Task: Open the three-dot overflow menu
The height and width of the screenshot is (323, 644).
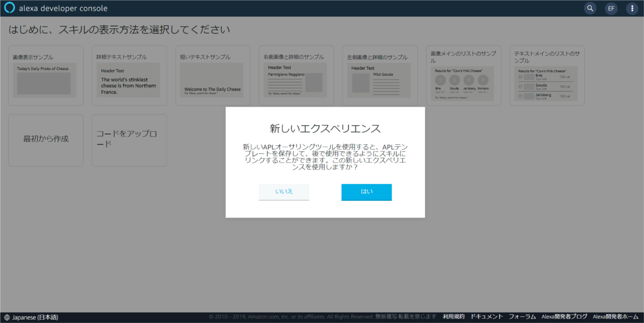Action: (632, 8)
